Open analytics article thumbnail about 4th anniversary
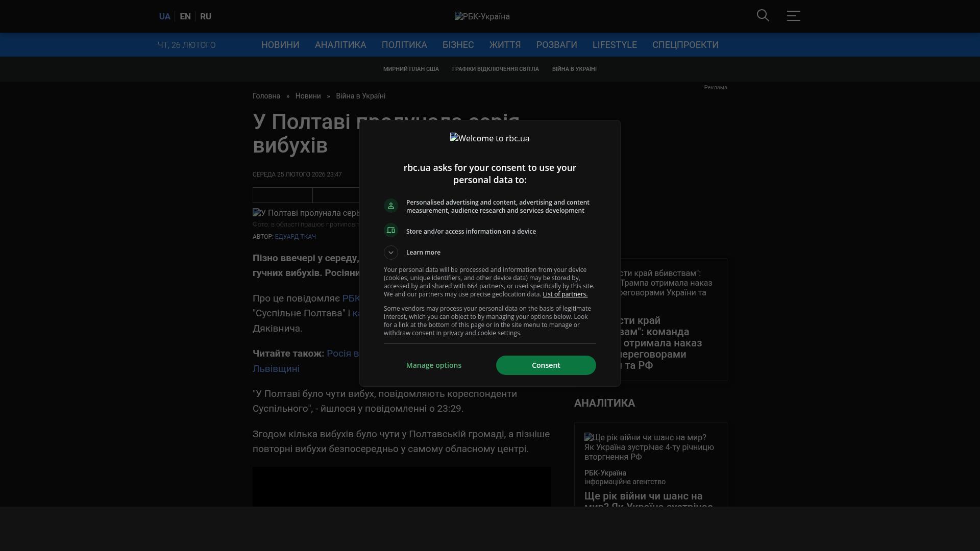The width and height of the screenshot is (980, 551). point(649,447)
